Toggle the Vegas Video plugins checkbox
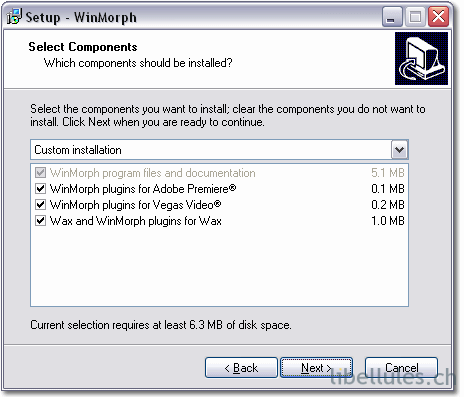Screen dimensions: 464x397 tap(40, 204)
